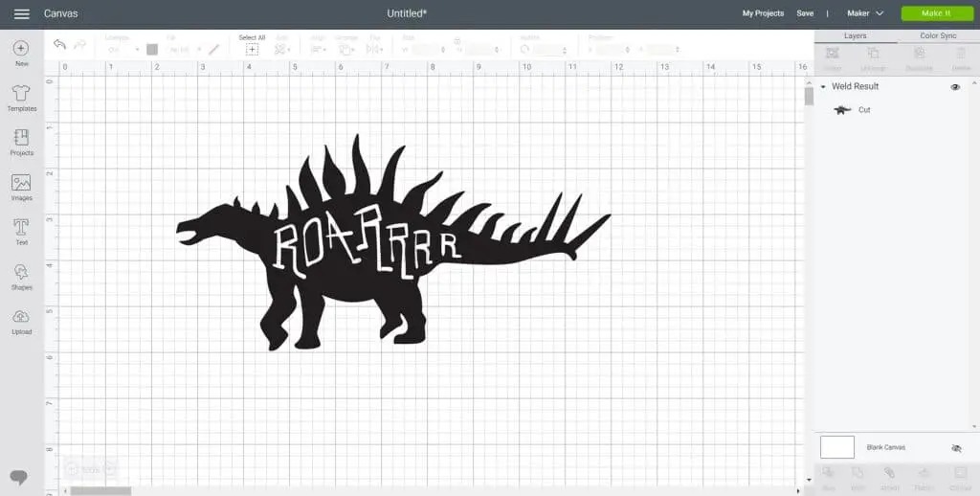
Task: Switch to the Color Sync tab
Action: (938, 36)
